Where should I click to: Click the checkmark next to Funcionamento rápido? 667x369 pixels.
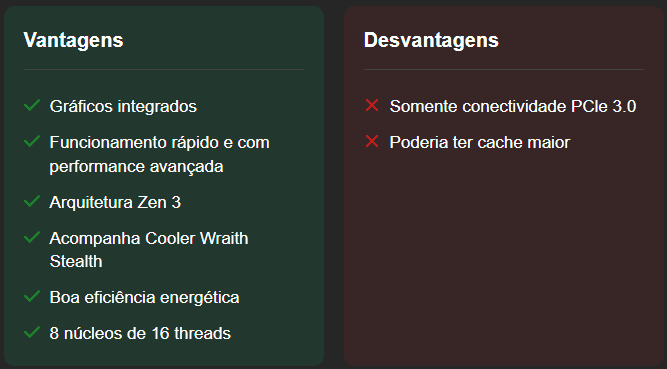tap(32, 141)
